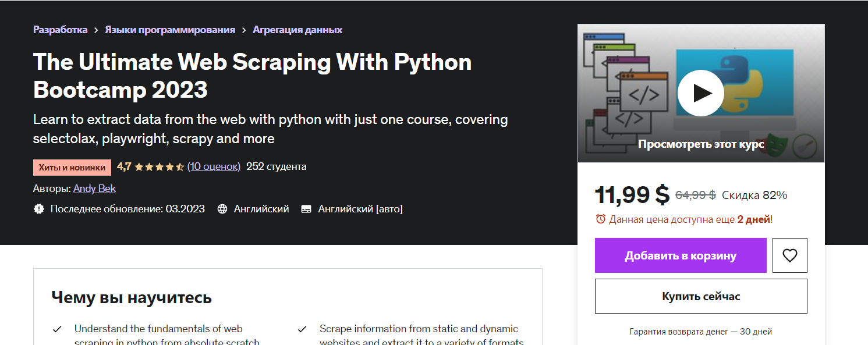The width and height of the screenshot is (868, 345).
Task: Click the globe language icon
Action: tap(222, 209)
